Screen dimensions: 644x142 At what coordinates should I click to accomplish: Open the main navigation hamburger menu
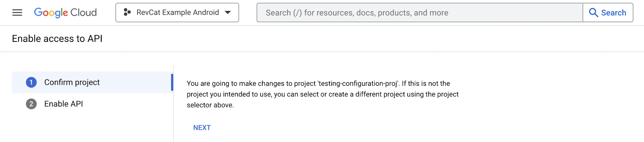pyautogui.click(x=17, y=12)
